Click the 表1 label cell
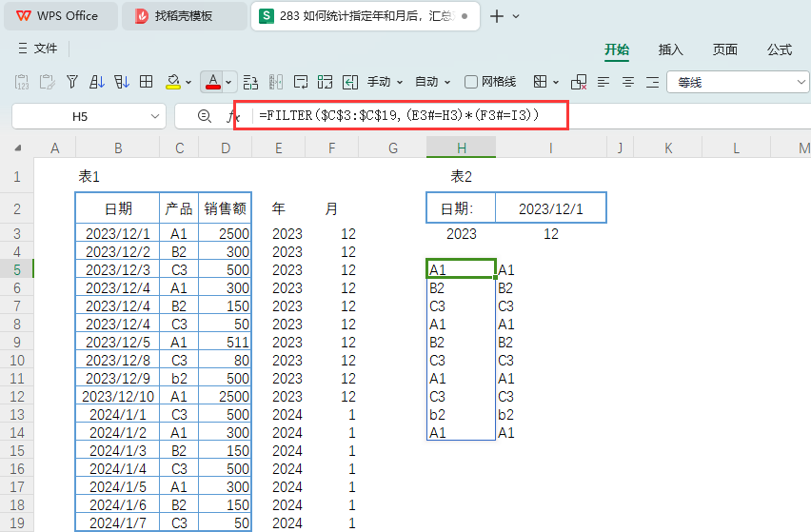This screenshot has width=811, height=532. 89,177
